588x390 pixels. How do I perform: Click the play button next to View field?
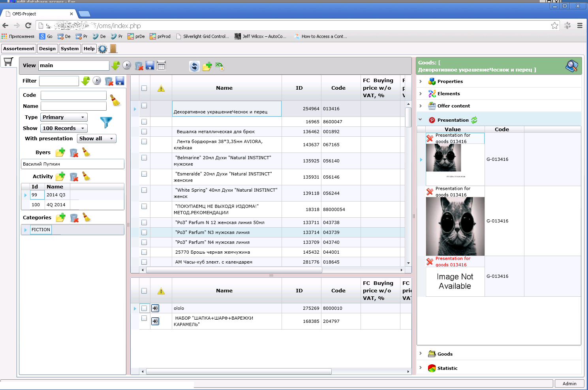click(x=127, y=65)
